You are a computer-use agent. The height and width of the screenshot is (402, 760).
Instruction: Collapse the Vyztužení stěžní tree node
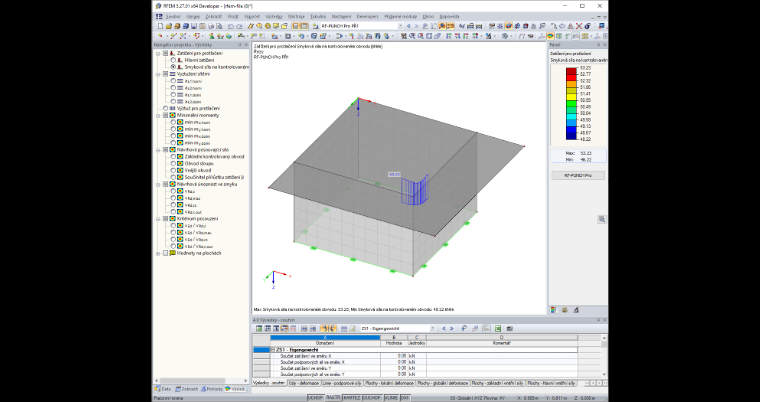pos(158,74)
